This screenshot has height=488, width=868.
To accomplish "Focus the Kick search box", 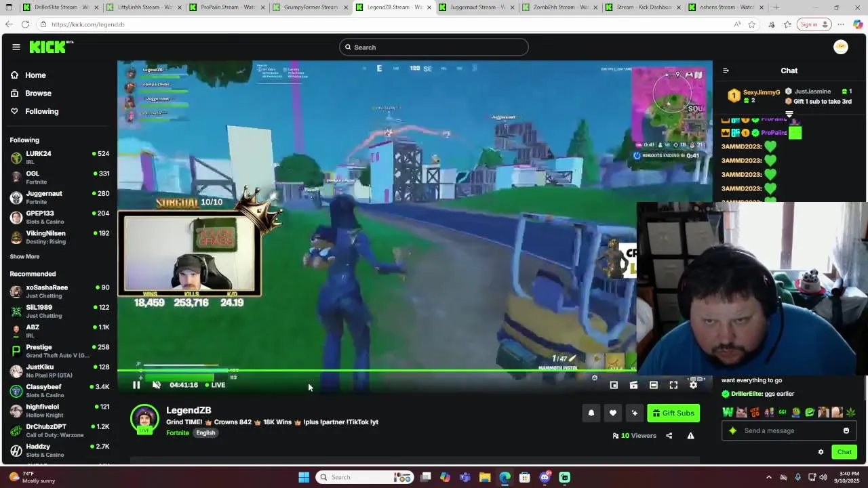I will click(x=434, y=47).
